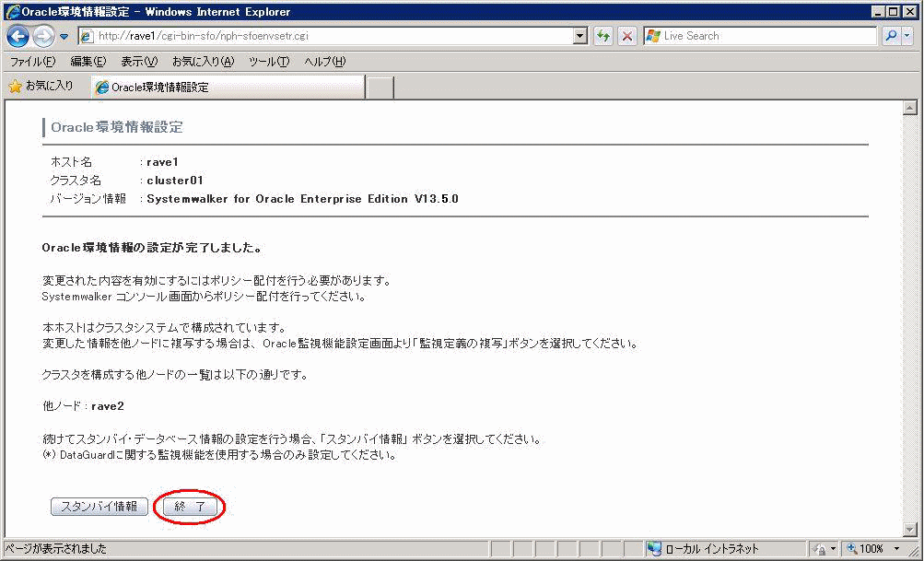The width and height of the screenshot is (924, 561).
Task: Open zoom level dropdown arrow
Action: pos(897,549)
